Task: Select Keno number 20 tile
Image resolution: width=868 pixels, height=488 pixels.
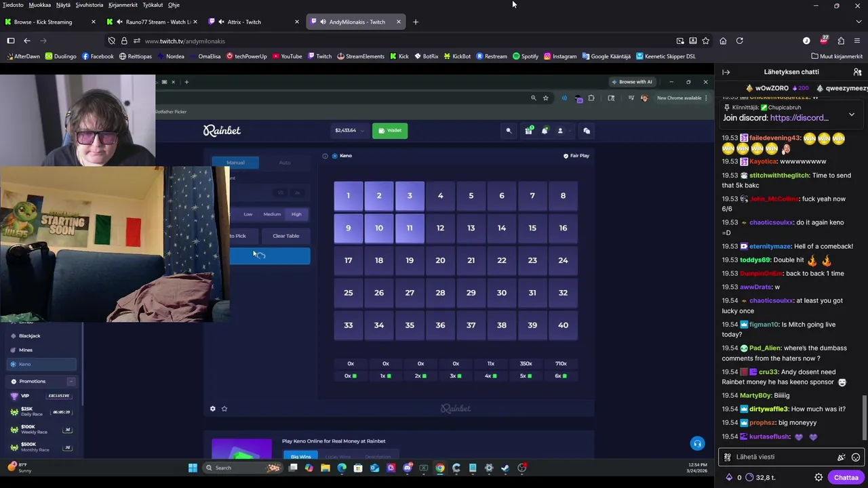Action: point(440,260)
